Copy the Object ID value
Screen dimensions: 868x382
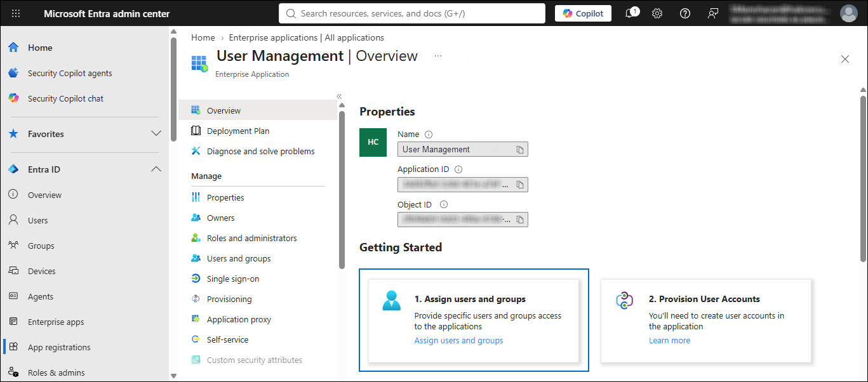click(519, 220)
